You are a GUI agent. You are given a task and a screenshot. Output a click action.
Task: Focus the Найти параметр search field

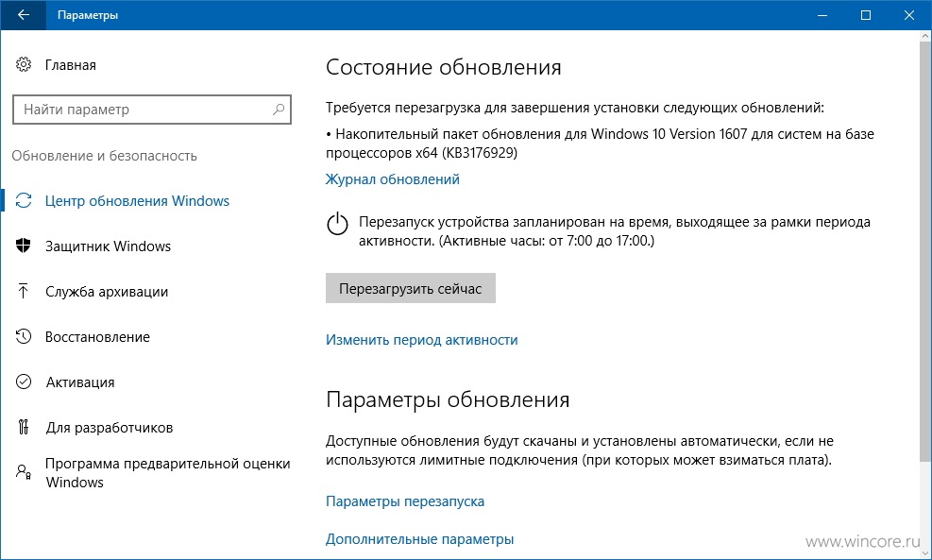(x=152, y=110)
